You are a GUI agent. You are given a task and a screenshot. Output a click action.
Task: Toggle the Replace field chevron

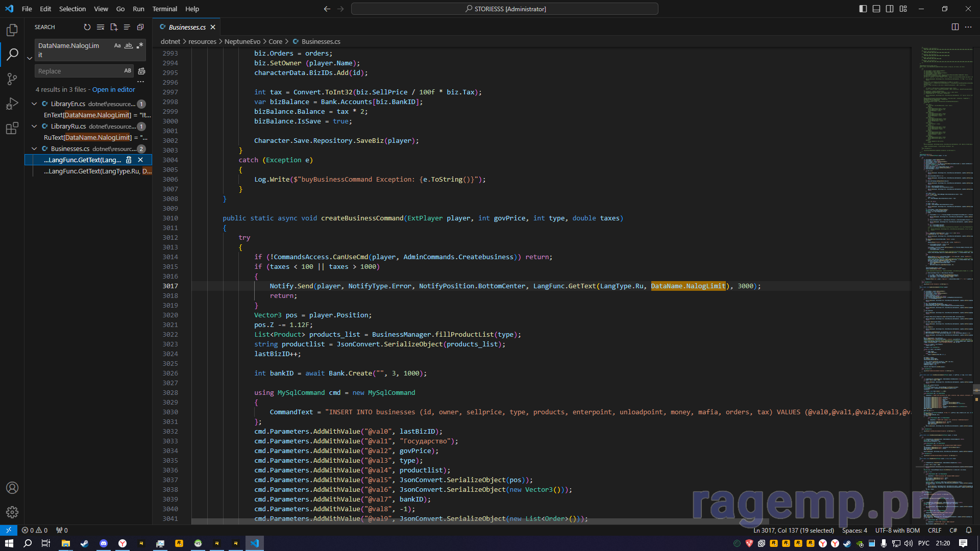30,58
